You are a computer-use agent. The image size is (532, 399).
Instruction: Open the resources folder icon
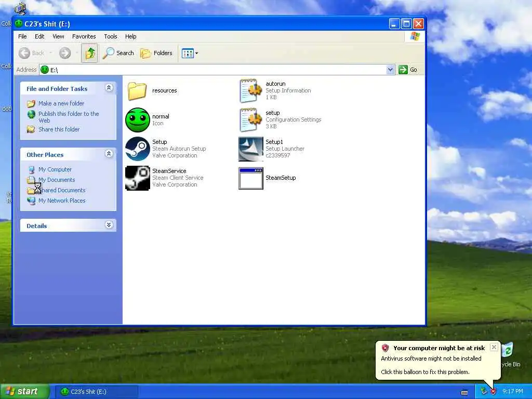[x=137, y=91]
